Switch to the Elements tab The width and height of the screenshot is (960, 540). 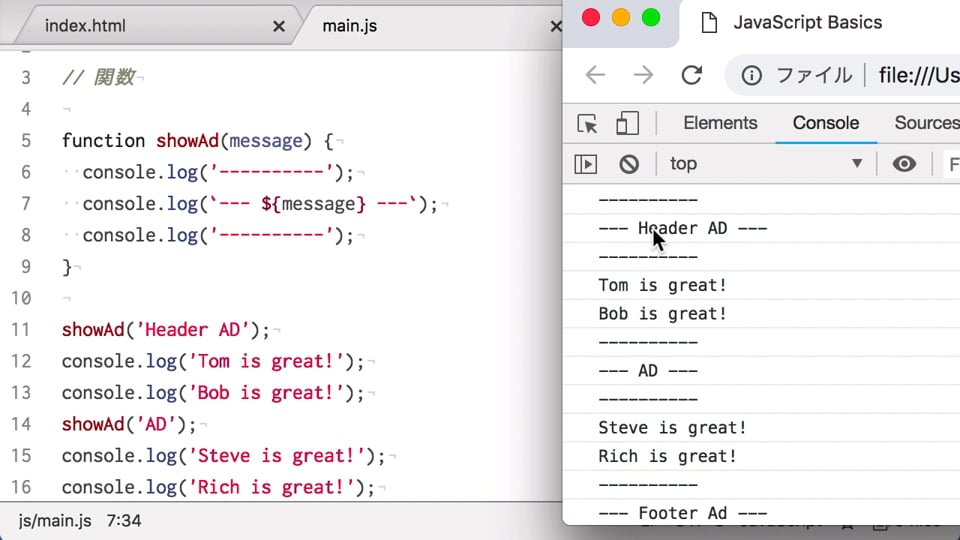coord(720,123)
